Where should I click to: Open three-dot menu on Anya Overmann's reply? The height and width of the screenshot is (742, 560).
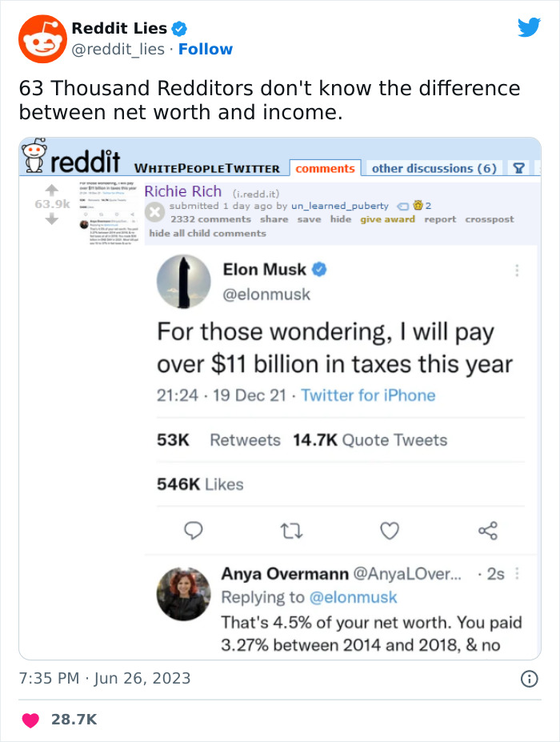pos(517,574)
